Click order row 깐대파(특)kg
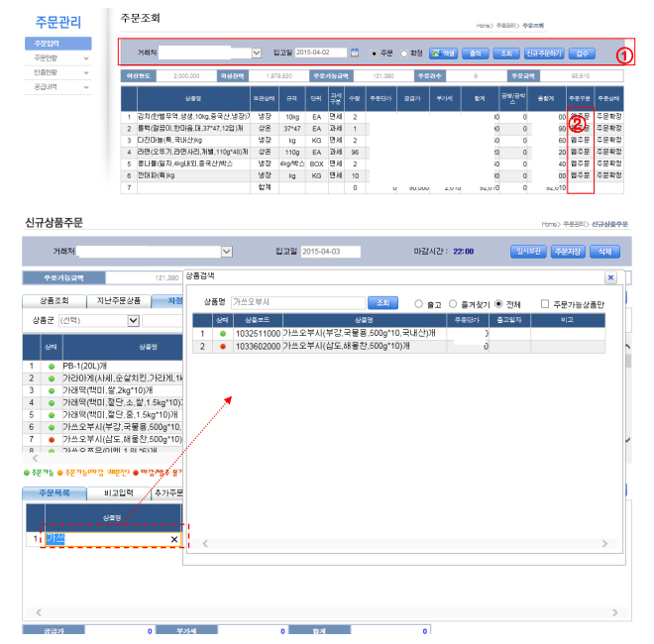Viewport: 654px width, 644px height. pyautogui.click(x=372, y=176)
